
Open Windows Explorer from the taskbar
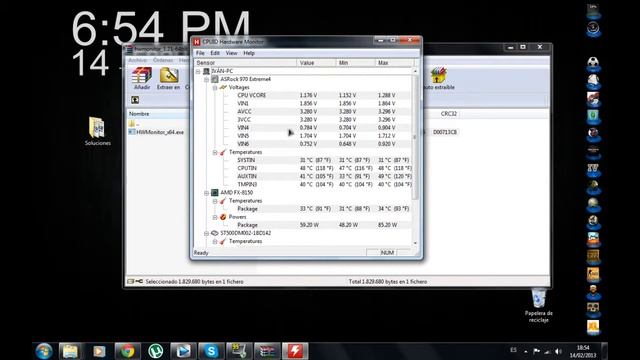pyautogui.click(x=71, y=351)
